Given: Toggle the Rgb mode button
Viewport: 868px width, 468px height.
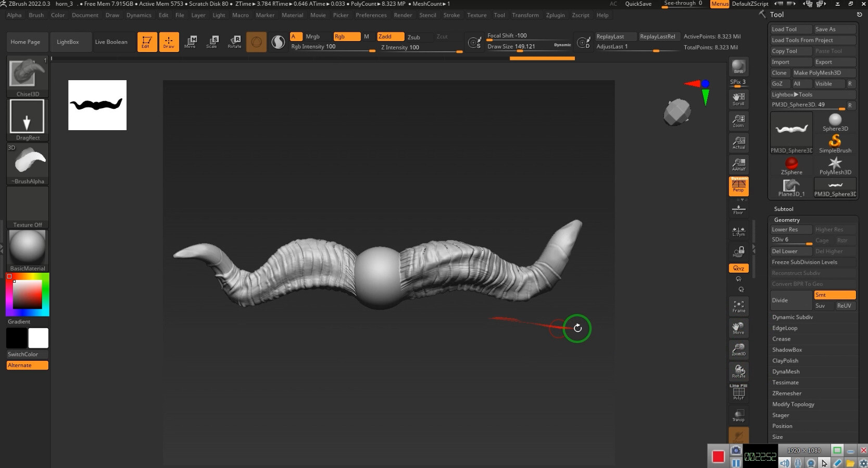Looking at the screenshot, I should [x=346, y=36].
